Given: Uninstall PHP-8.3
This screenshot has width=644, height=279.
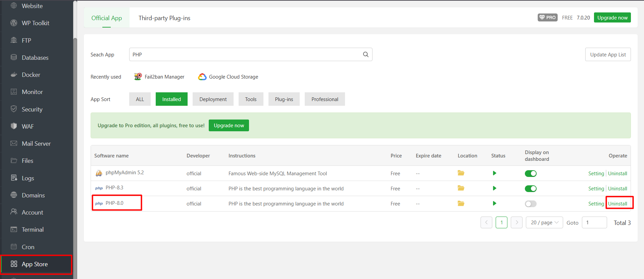Looking at the screenshot, I should coord(617,189).
